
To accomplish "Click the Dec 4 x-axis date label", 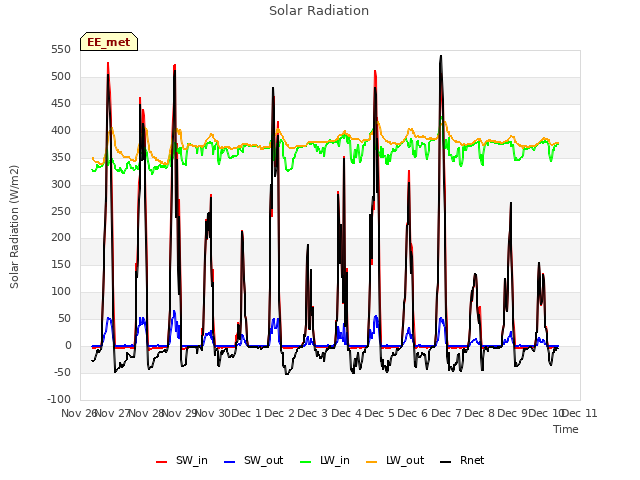I will coord(347,413).
